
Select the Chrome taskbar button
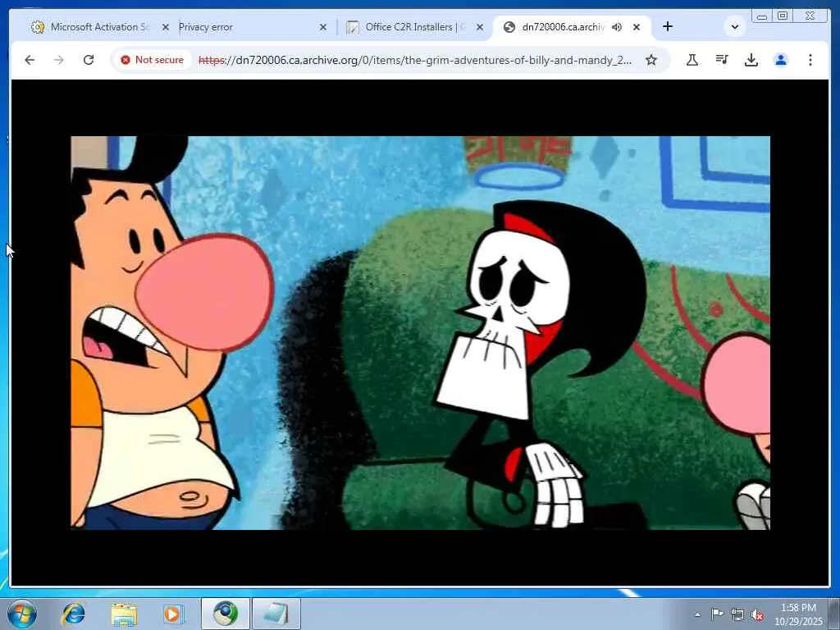pos(226,614)
